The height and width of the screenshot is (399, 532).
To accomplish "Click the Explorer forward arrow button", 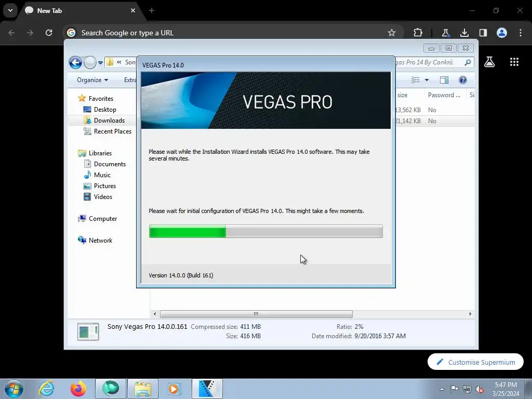I will [90, 62].
